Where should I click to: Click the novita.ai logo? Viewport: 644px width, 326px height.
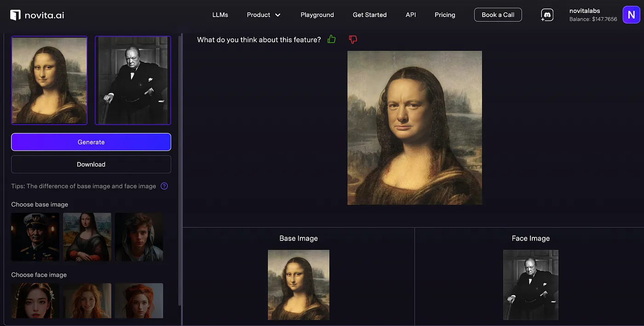(37, 15)
